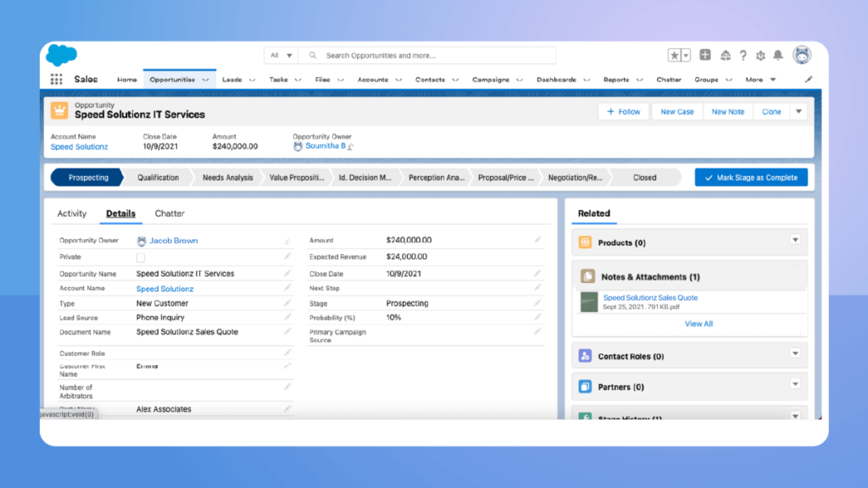
Task: Open the More navigation dropdown
Action: pos(760,80)
